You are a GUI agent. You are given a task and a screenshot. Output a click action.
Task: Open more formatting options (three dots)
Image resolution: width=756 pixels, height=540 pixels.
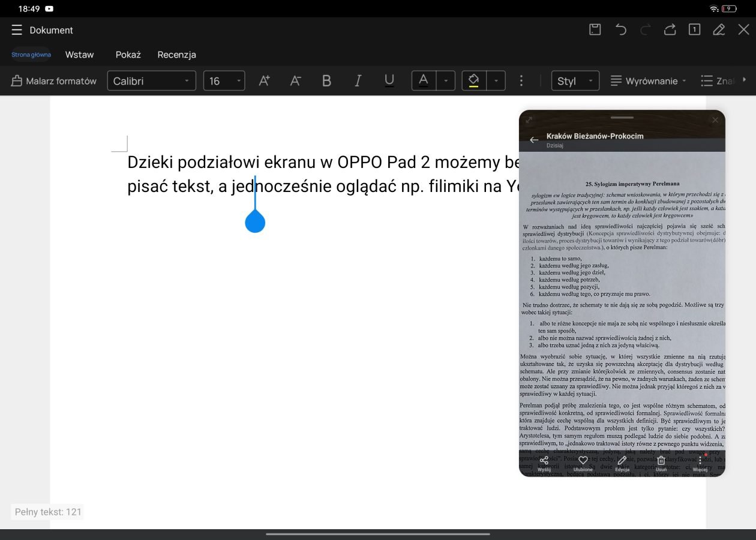click(521, 81)
